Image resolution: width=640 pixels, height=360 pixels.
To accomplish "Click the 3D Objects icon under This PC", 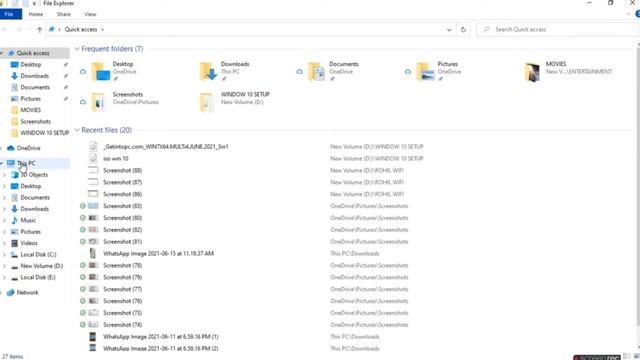I will pyautogui.click(x=15, y=175).
